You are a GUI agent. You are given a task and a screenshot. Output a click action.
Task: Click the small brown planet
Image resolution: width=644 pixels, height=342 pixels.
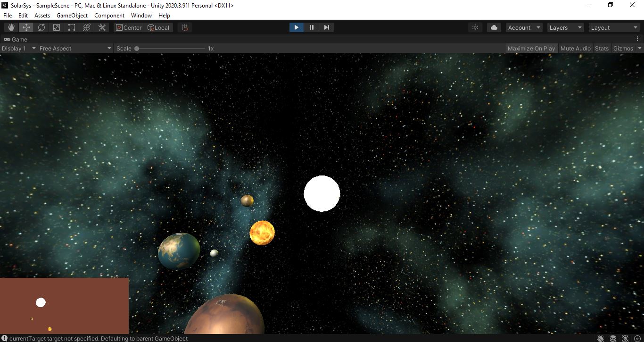tap(248, 201)
